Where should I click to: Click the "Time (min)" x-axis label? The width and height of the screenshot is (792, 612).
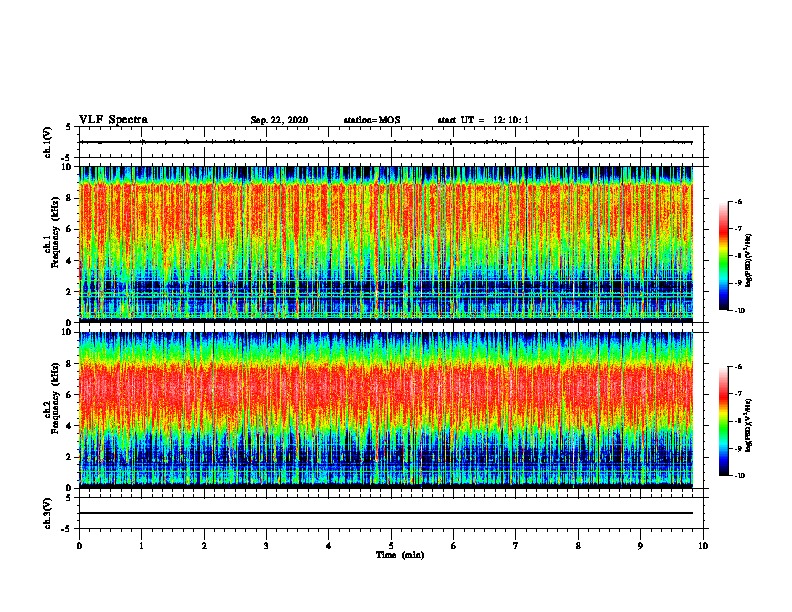coord(400,555)
